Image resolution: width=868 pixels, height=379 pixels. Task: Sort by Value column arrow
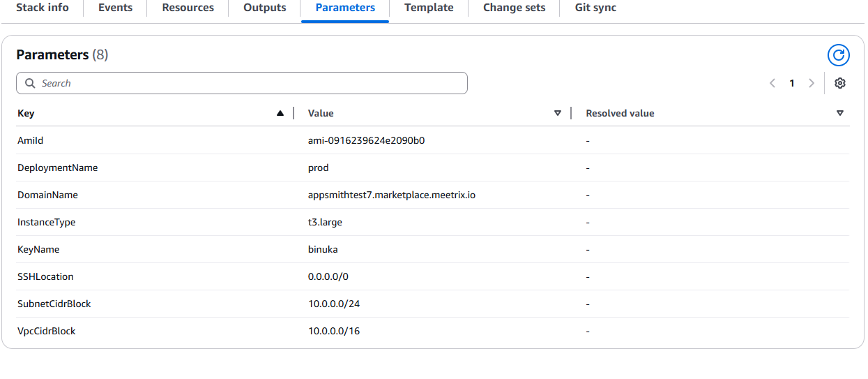(558, 113)
